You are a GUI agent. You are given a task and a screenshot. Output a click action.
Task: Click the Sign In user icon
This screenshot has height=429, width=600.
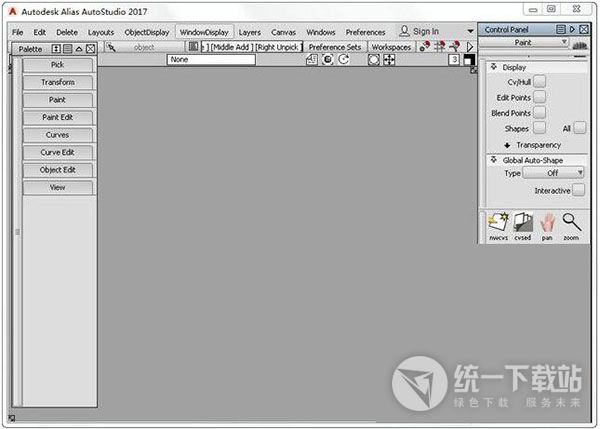(404, 31)
